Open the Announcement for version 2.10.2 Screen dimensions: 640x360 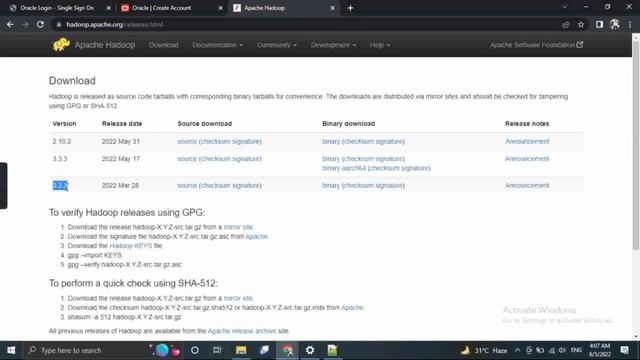click(527, 141)
